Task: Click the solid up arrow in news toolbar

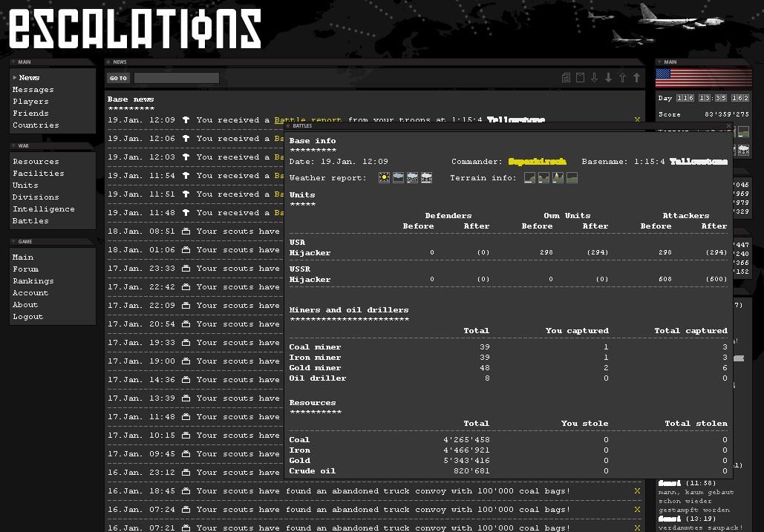Action: 636,78
